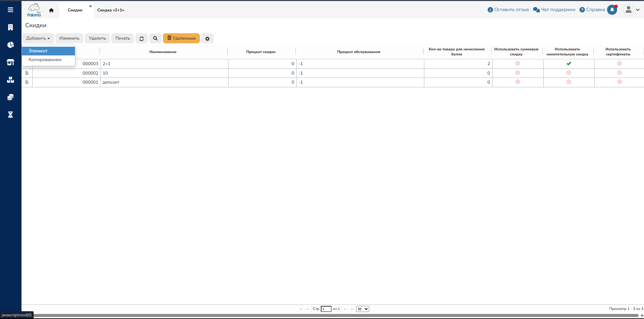Toggle certificates usage for row 10
Screen dimensions: 644x319
click(x=619, y=73)
